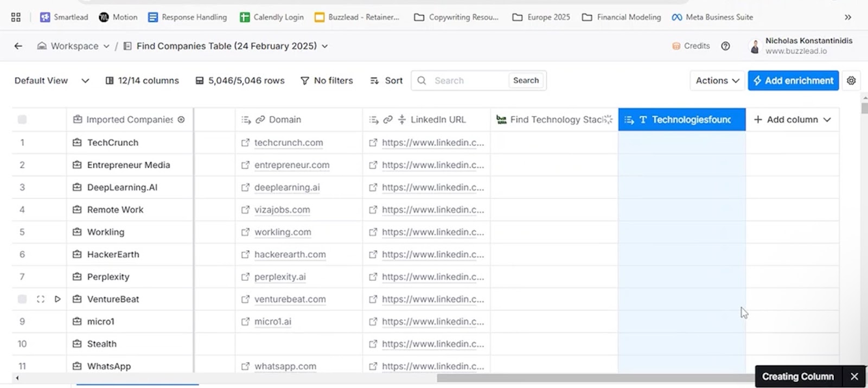
Task: Open the table settings gear icon
Action: tap(851, 80)
